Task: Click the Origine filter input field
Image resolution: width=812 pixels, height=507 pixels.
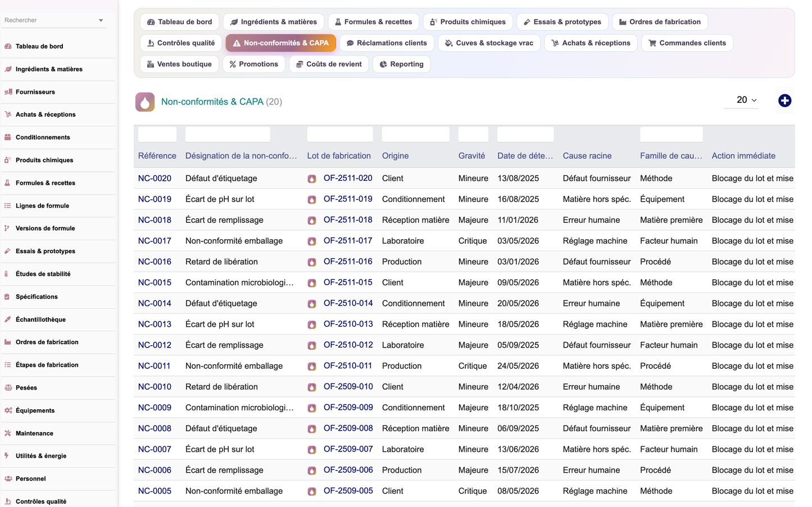Action: point(416,134)
